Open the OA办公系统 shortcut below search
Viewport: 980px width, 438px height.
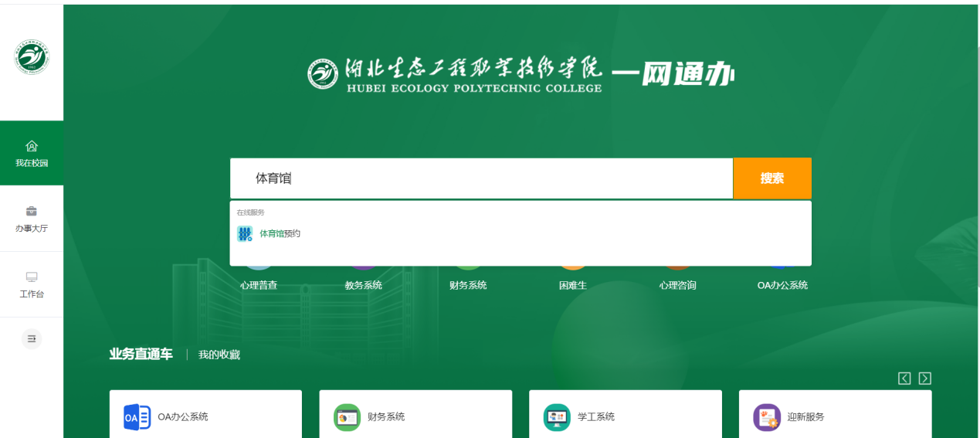pyautogui.click(x=782, y=285)
